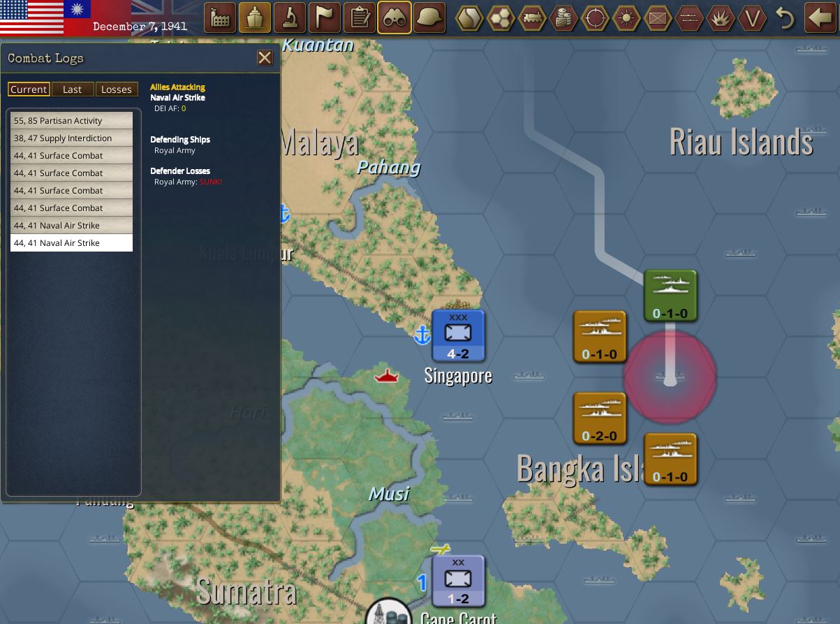The image size is (840, 624).
Task: Click the Pahang river label
Action: [388, 167]
